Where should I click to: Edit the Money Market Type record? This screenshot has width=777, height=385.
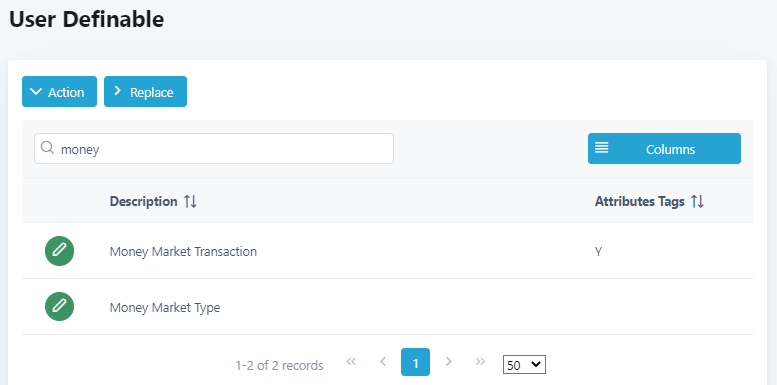click(x=59, y=307)
